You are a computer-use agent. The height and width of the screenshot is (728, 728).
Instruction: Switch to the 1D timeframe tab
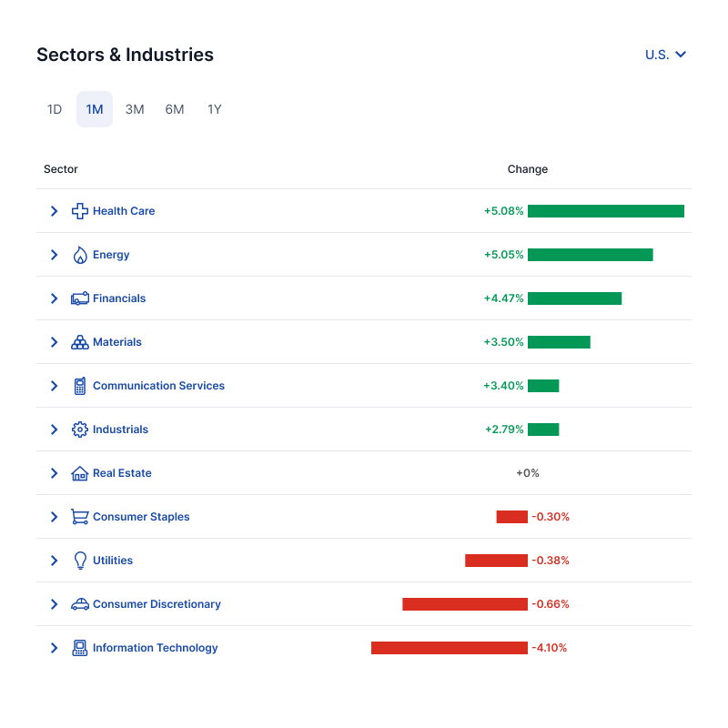pyautogui.click(x=55, y=109)
